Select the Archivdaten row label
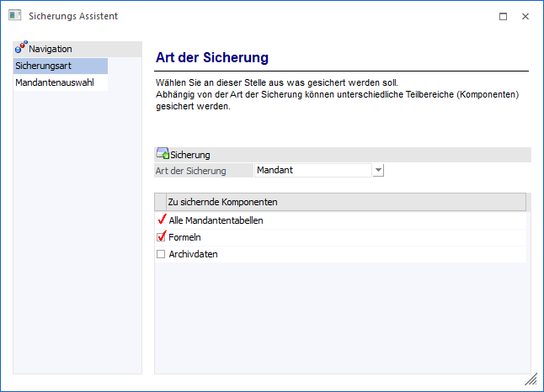 tap(193, 254)
